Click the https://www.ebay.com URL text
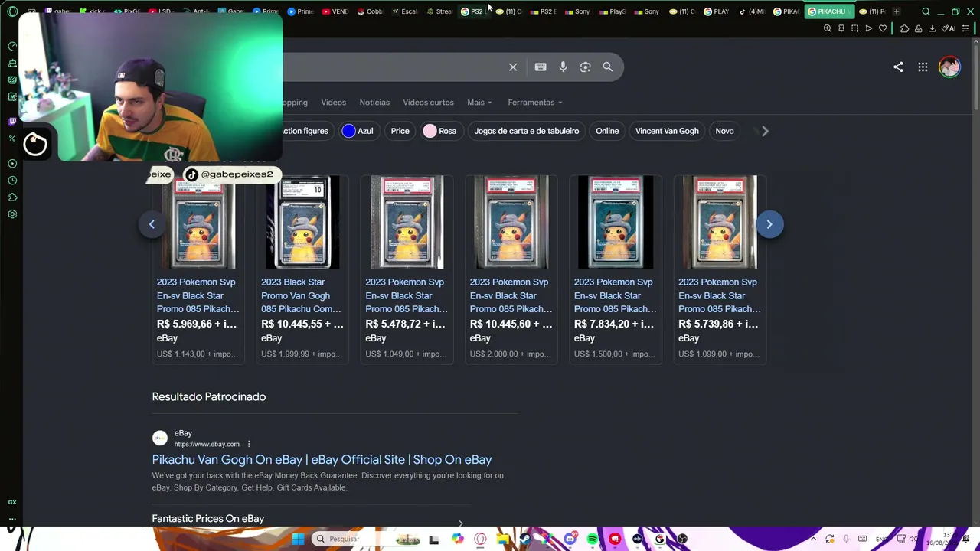980x551 pixels. point(207,444)
